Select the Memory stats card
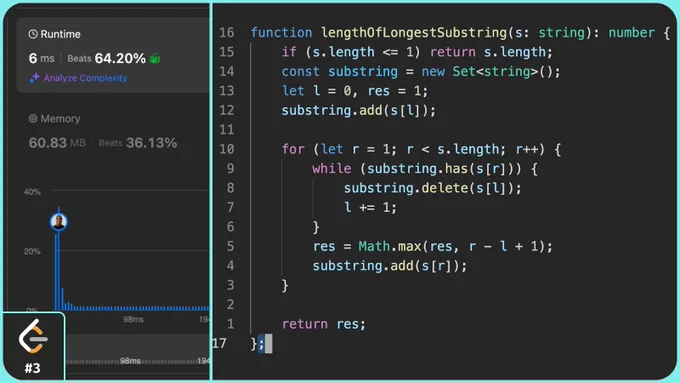 [113, 131]
